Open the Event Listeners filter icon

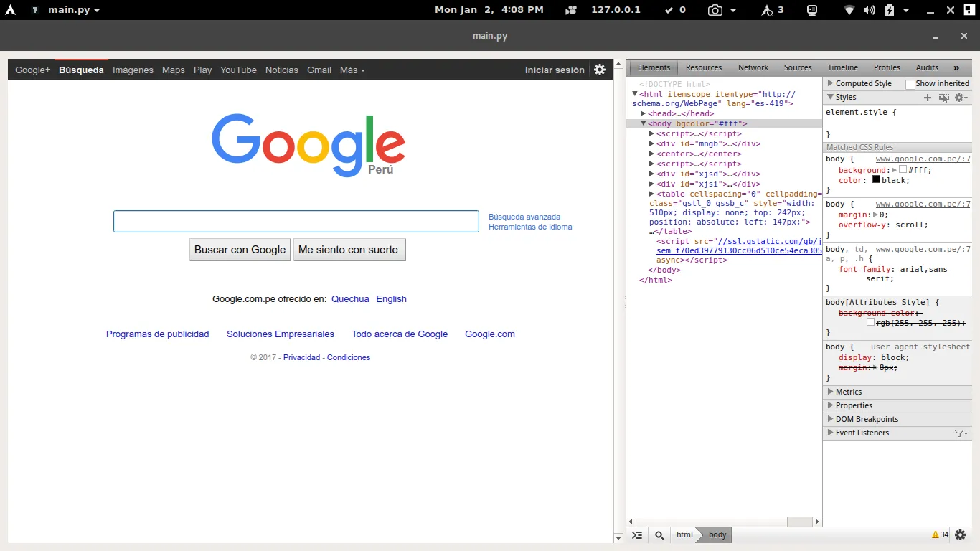click(x=961, y=433)
